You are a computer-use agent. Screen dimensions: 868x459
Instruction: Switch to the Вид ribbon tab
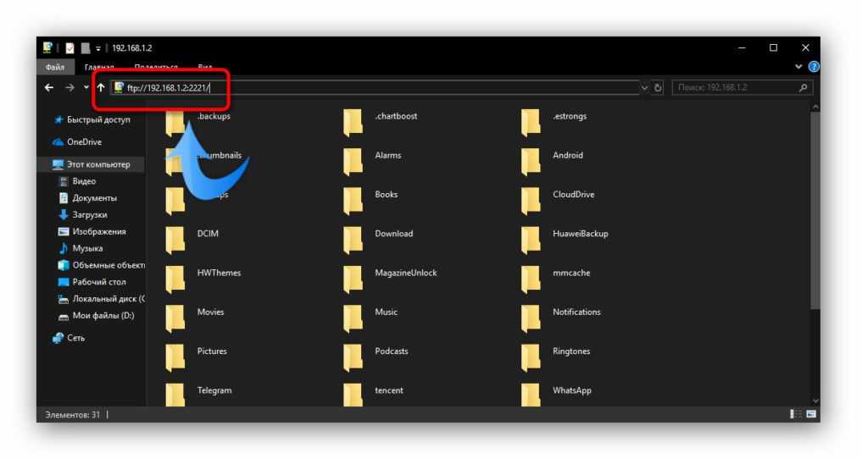click(x=205, y=67)
